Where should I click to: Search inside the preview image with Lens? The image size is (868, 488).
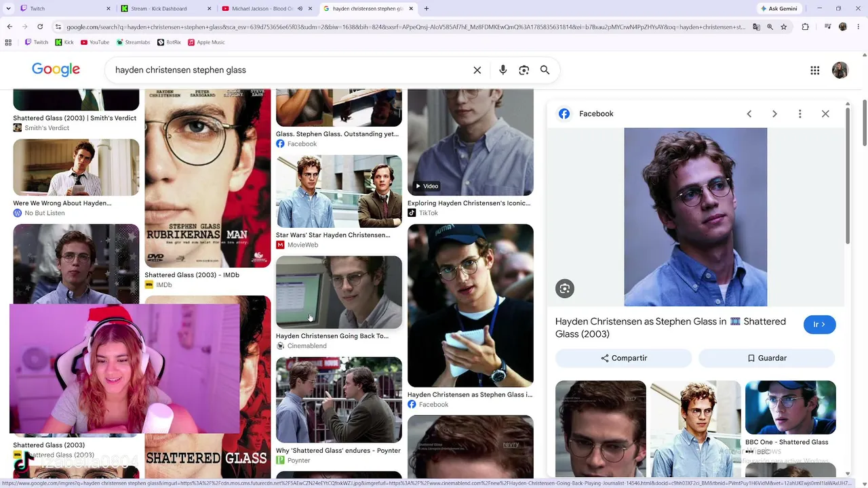[565, 289]
